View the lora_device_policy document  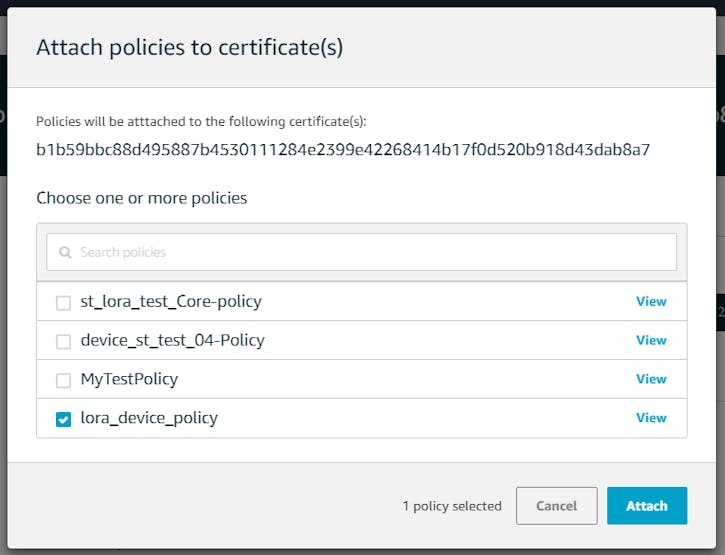coord(651,418)
